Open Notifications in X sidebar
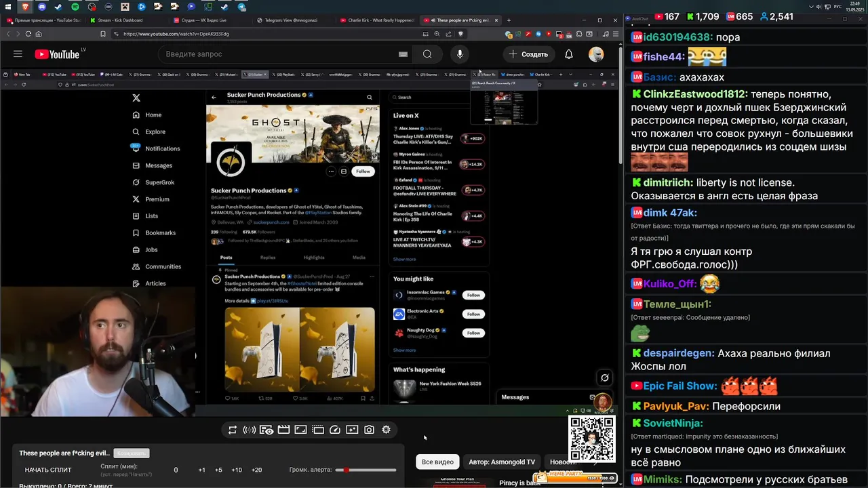This screenshot has width=868, height=488. 156,148
